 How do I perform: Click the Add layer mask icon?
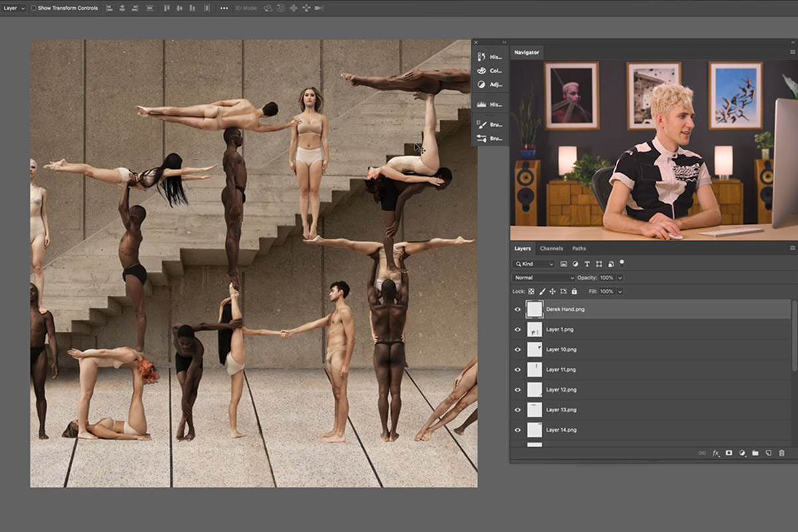pos(730,453)
